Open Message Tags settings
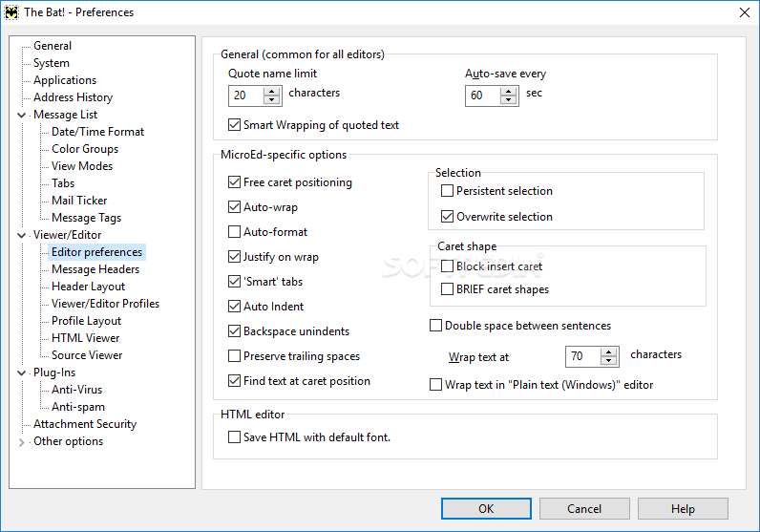The height and width of the screenshot is (532, 760). coord(87,218)
